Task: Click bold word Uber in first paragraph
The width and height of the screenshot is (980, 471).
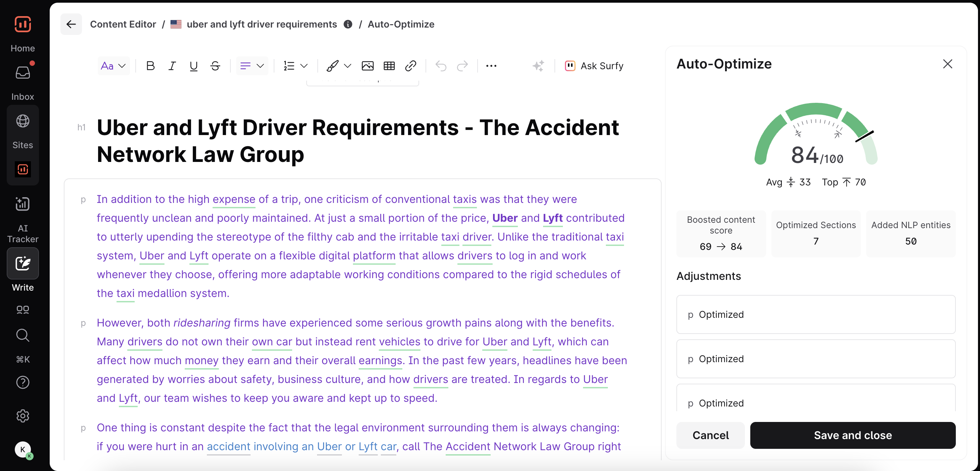Action: [505, 218]
